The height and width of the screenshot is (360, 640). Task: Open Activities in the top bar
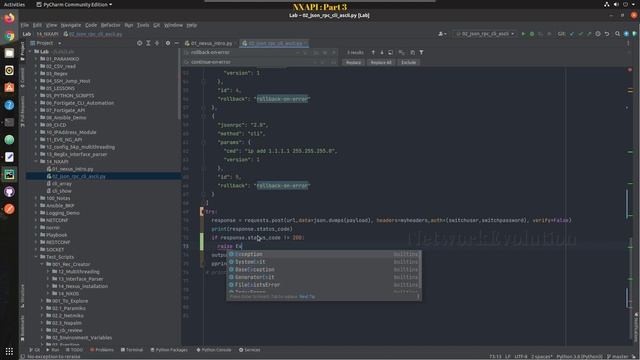tap(14, 4)
